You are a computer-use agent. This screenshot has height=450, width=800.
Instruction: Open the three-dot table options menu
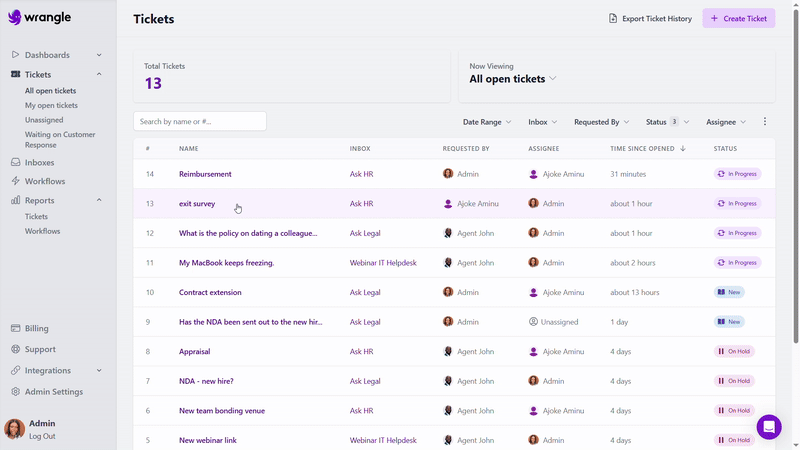point(765,122)
